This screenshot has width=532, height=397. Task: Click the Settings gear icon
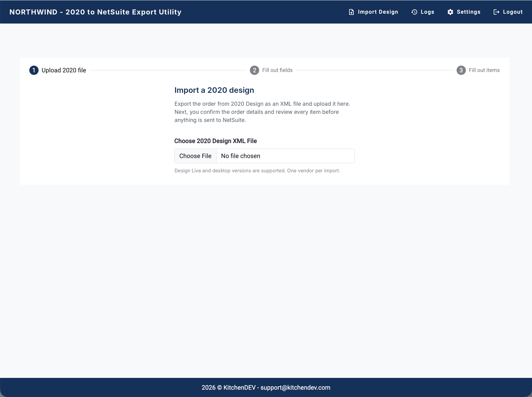click(450, 12)
